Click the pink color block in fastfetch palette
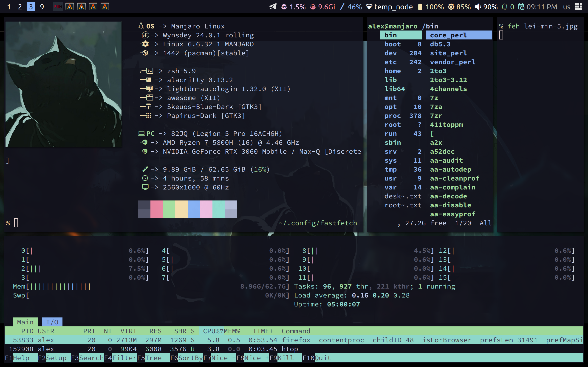588x367 pixels. click(x=156, y=209)
